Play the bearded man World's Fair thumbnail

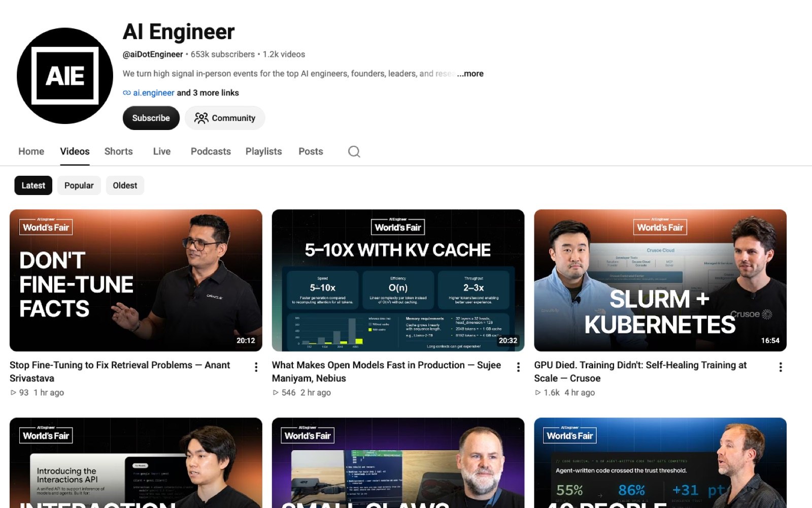point(398,463)
